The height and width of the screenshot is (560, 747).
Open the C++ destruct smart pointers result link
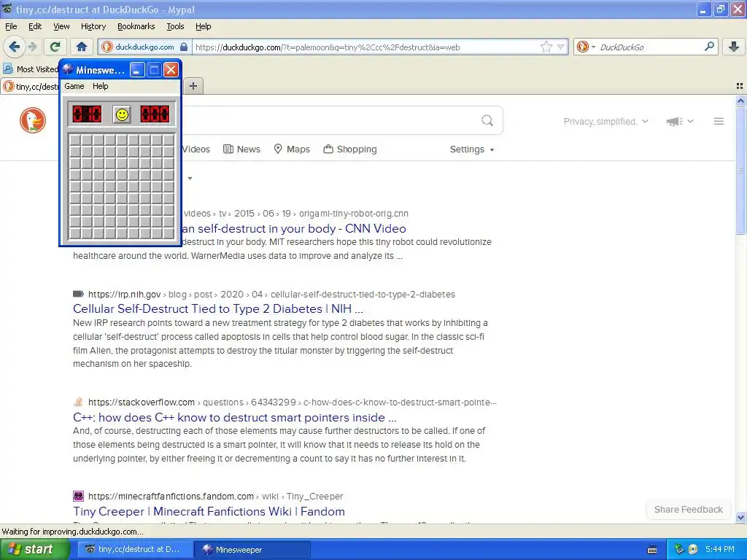coord(235,417)
